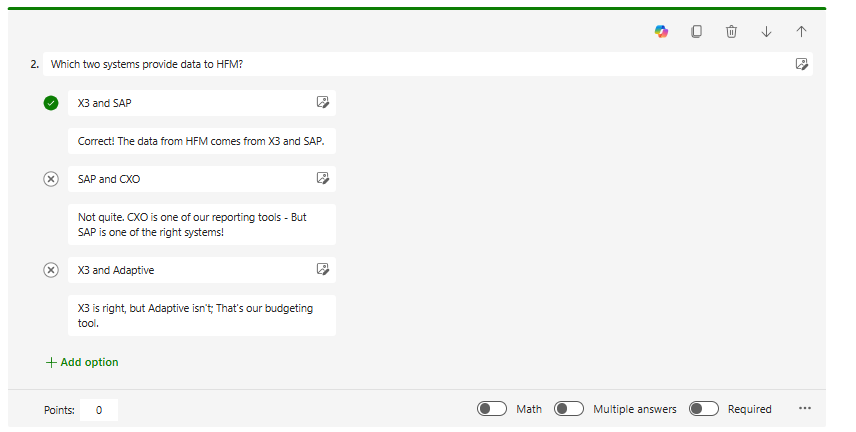Viewport: 856px width, 432px height.
Task: Toggle the Math switch on
Action: click(x=491, y=409)
